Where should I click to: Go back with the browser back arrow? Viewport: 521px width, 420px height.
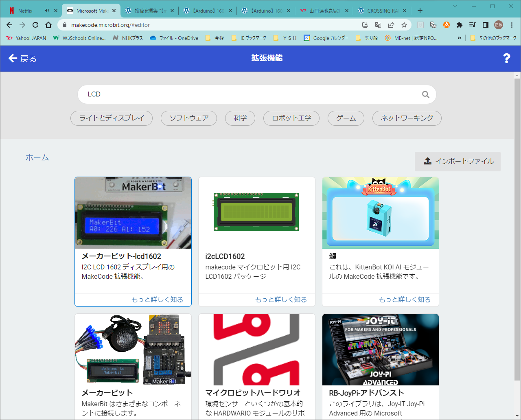click(9, 25)
